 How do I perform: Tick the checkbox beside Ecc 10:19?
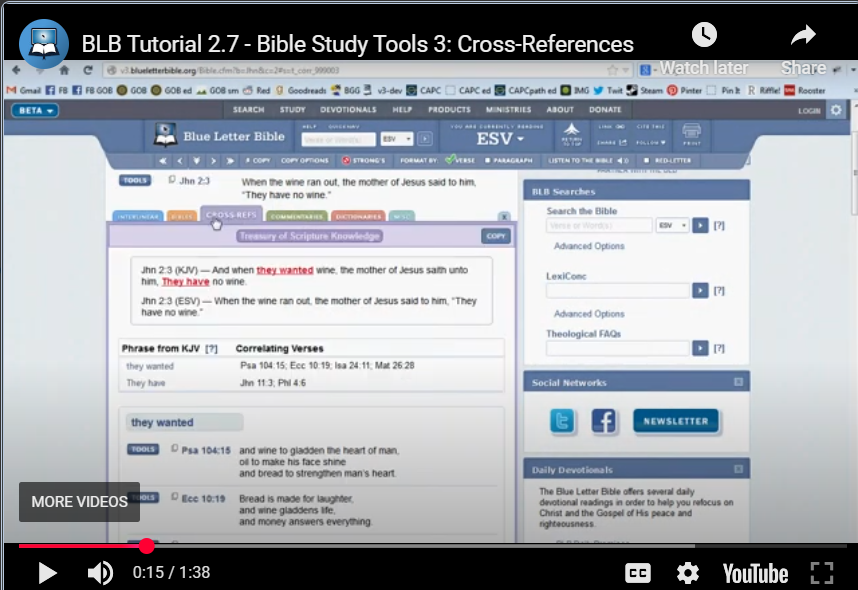click(x=175, y=497)
